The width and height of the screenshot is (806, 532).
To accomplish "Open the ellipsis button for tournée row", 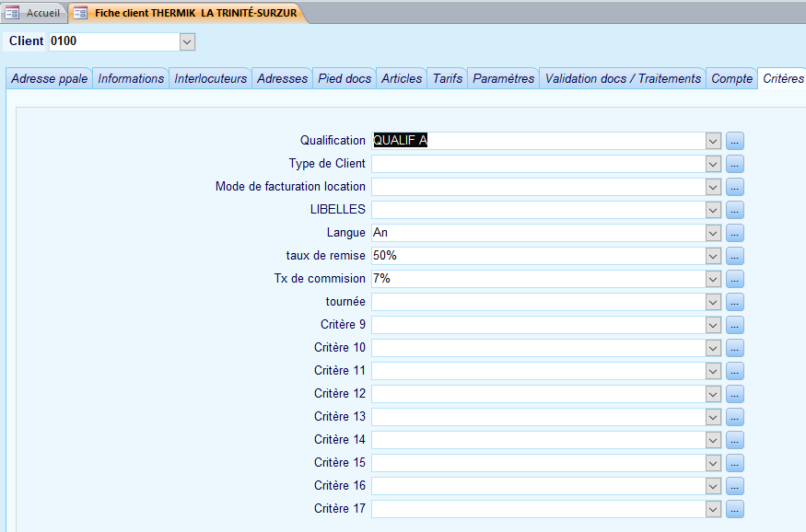I will pos(734,302).
